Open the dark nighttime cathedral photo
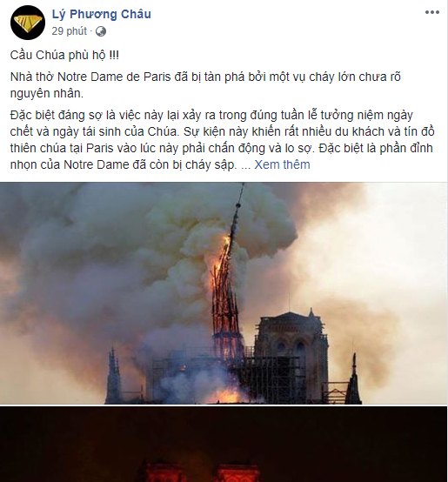Screen dimensions: 448x482 tap(224, 445)
